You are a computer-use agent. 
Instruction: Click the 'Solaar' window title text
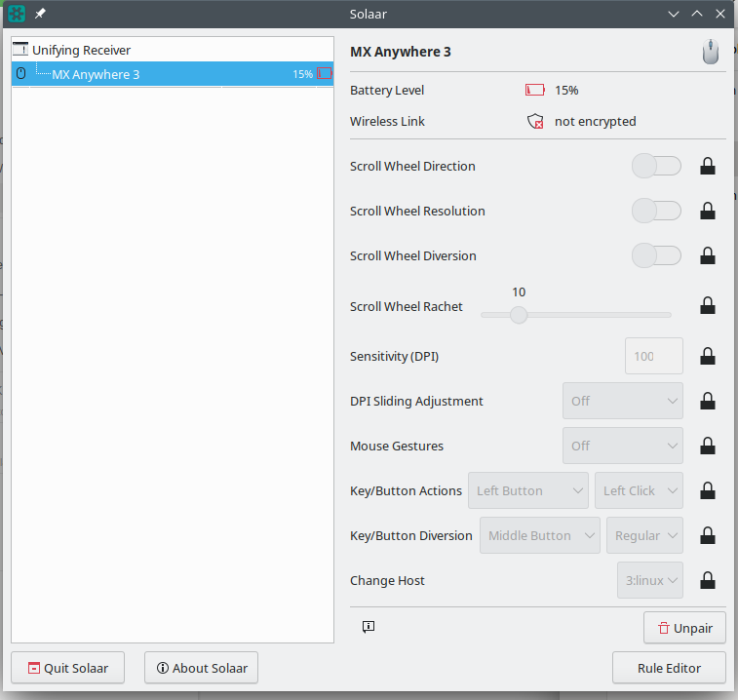point(369,14)
